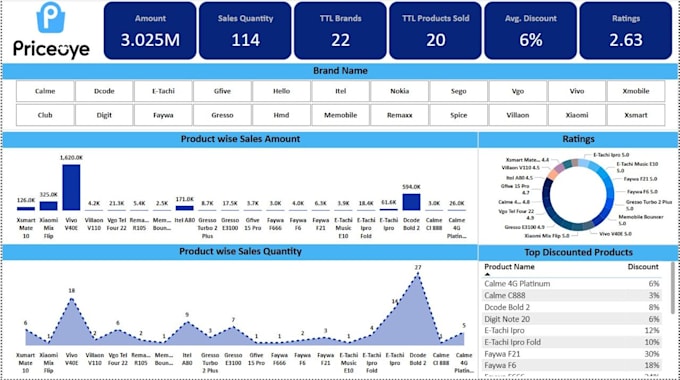680x380 pixels.
Task: Select the Vivo V40E sales amount bar
Action: [x=71, y=187]
